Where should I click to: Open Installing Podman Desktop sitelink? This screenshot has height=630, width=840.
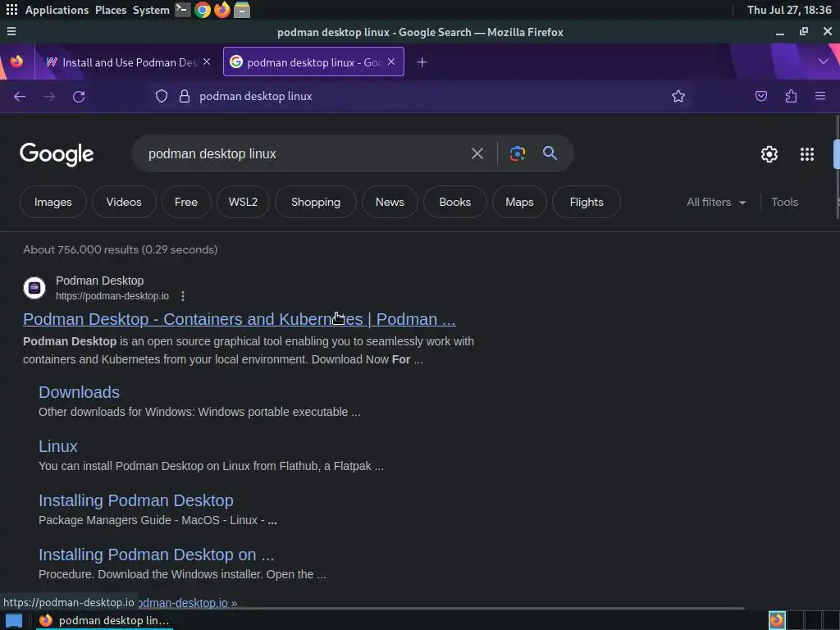tap(136, 500)
